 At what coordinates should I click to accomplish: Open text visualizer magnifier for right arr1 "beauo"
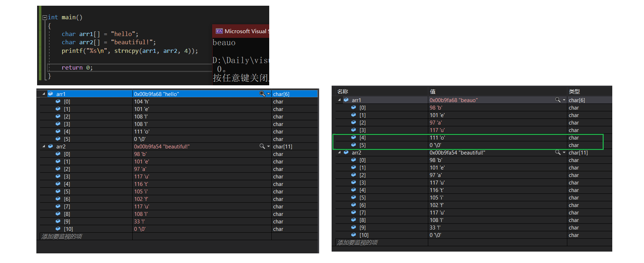558,100
